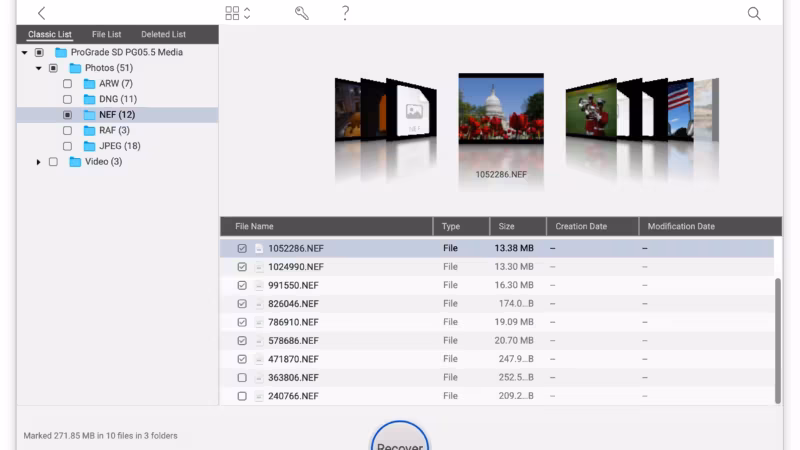Image resolution: width=800 pixels, height=450 pixels.
Task: Open the JPEG (18) tree label
Action: [120, 146]
